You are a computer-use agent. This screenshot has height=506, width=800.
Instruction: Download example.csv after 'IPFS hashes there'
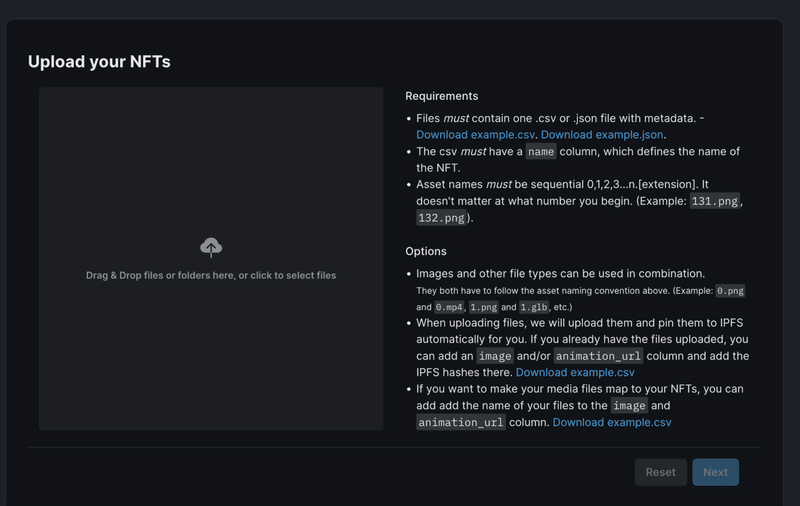tap(575, 372)
